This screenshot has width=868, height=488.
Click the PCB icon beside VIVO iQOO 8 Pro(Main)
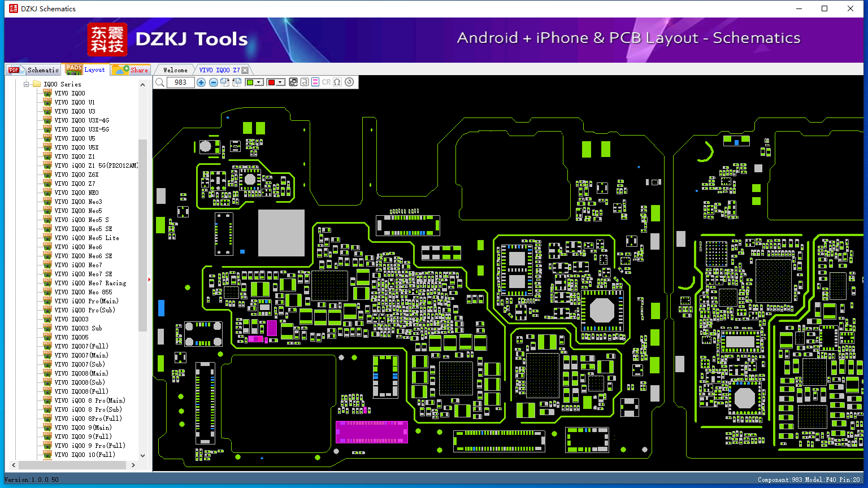pos(47,400)
